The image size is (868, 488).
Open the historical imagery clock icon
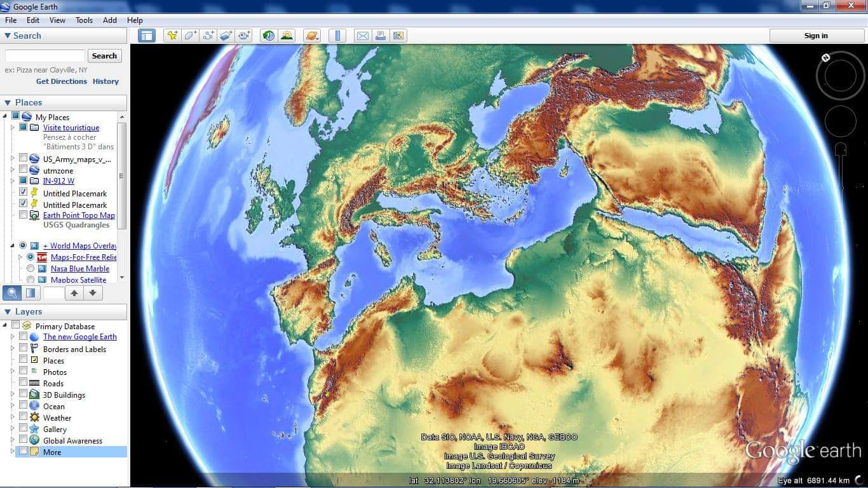(x=269, y=36)
